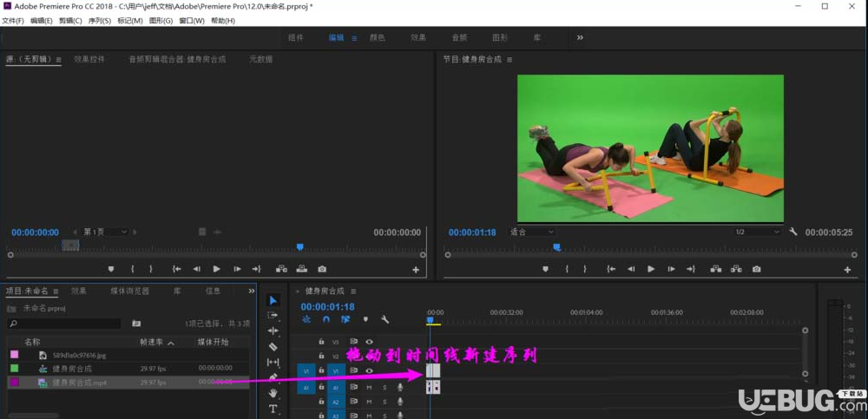Open 健身房合成 timeline panel menu
The height and width of the screenshot is (419, 868).
pyautogui.click(x=353, y=291)
